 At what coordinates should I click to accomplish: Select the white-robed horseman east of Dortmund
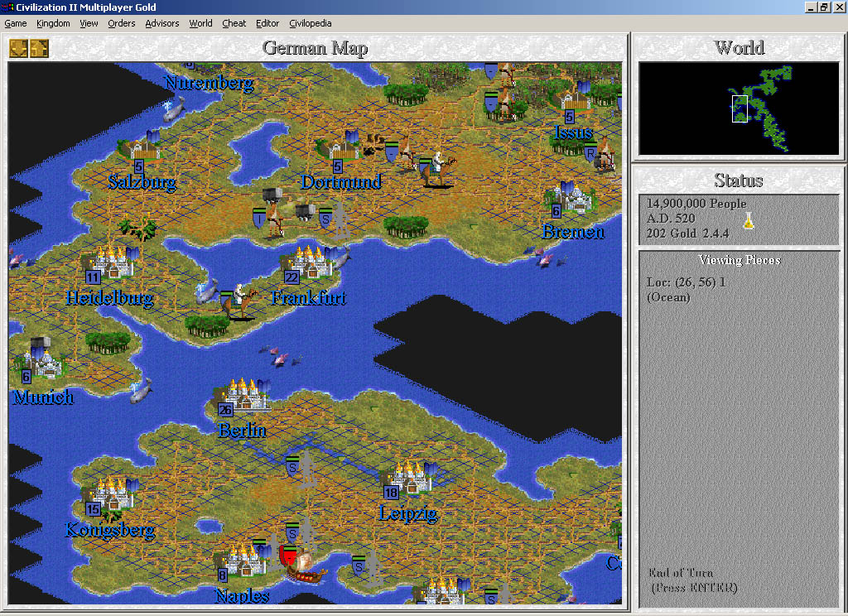[438, 169]
